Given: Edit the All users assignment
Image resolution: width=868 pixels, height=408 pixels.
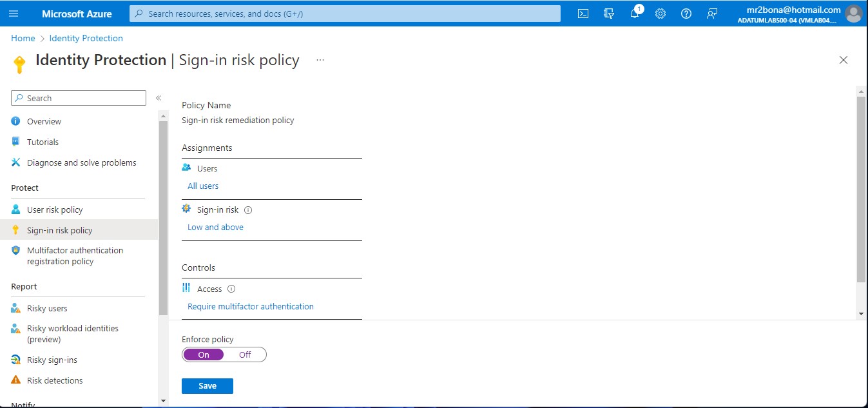Looking at the screenshot, I should click(203, 186).
